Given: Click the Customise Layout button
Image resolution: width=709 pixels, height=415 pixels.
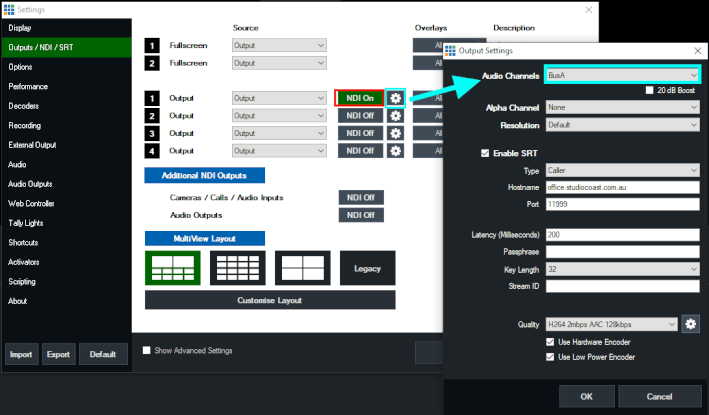Looking at the screenshot, I should (x=270, y=300).
